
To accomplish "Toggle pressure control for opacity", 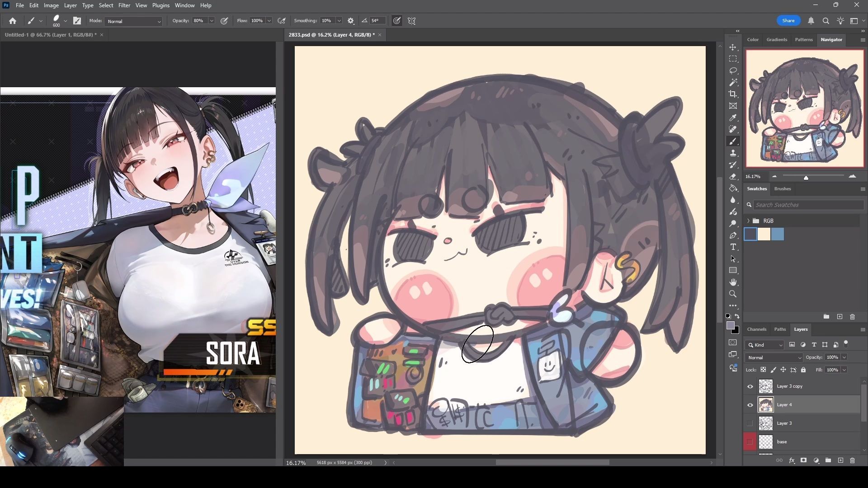I will click(x=224, y=21).
